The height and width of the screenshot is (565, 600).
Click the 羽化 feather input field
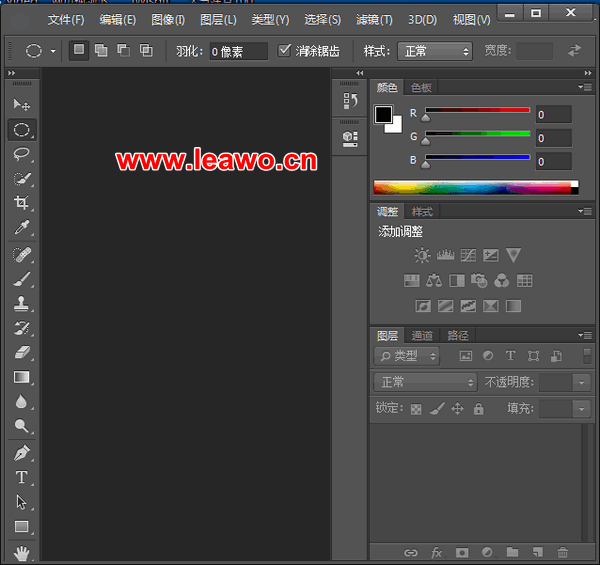[x=238, y=52]
